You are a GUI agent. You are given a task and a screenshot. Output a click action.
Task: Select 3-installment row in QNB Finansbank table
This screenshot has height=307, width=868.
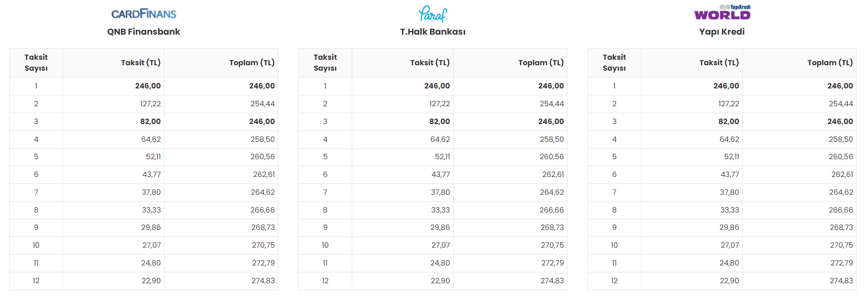click(143, 121)
